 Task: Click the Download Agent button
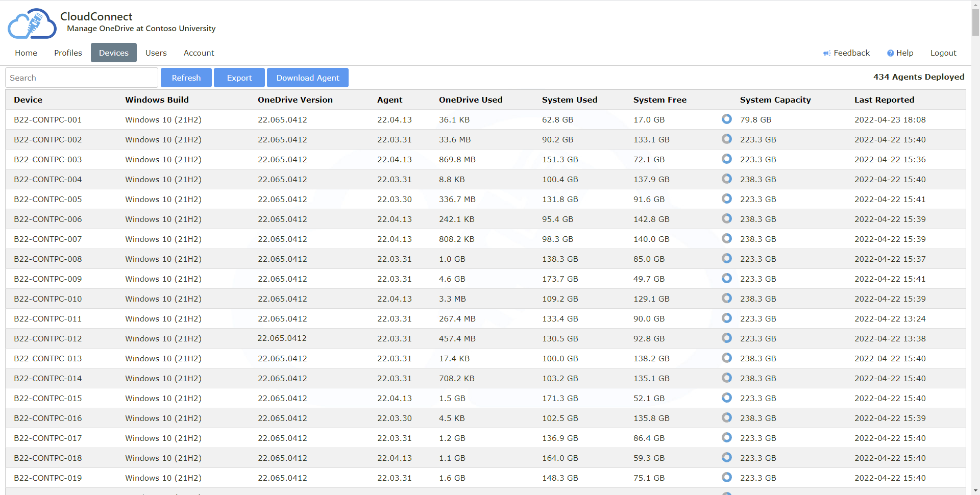pyautogui.click(x=307, y=78)
